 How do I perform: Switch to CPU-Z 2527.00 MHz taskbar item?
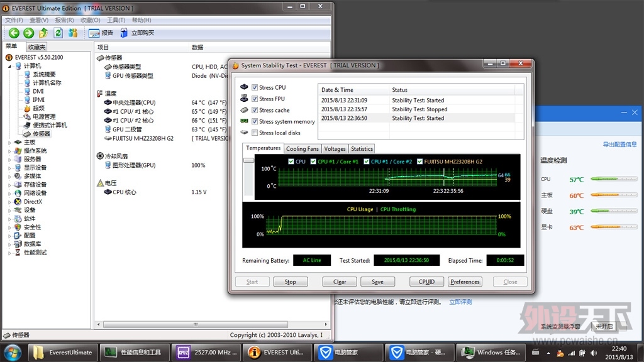[x=206, y=352]
